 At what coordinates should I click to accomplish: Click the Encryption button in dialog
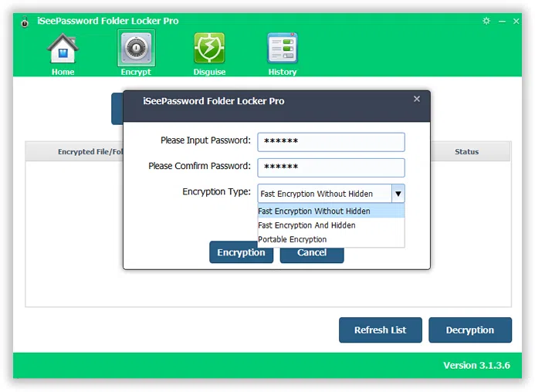241,252
